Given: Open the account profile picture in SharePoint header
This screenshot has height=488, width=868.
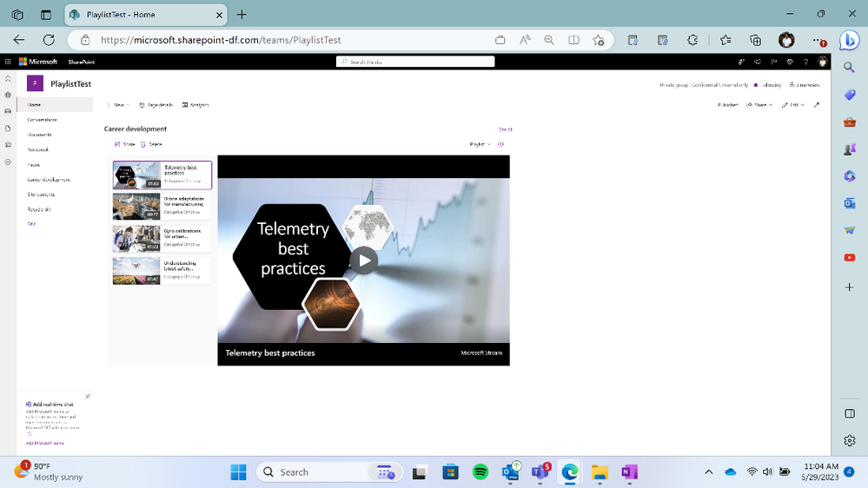Looking at the screenshot, I should [823, 62].
